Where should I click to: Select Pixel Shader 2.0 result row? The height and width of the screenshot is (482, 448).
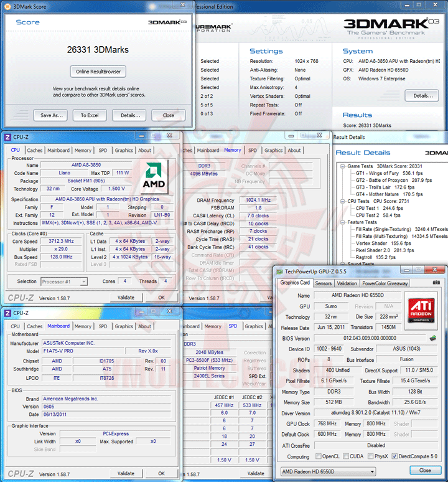tap(385, 250)
